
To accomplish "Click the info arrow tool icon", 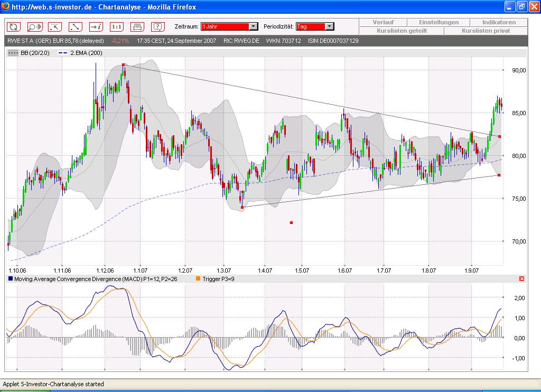I will coord(95,26).
